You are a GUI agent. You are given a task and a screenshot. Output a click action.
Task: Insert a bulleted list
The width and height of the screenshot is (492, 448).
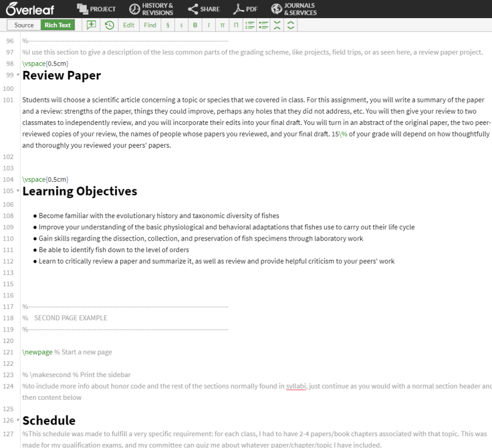tap(262, 25)
